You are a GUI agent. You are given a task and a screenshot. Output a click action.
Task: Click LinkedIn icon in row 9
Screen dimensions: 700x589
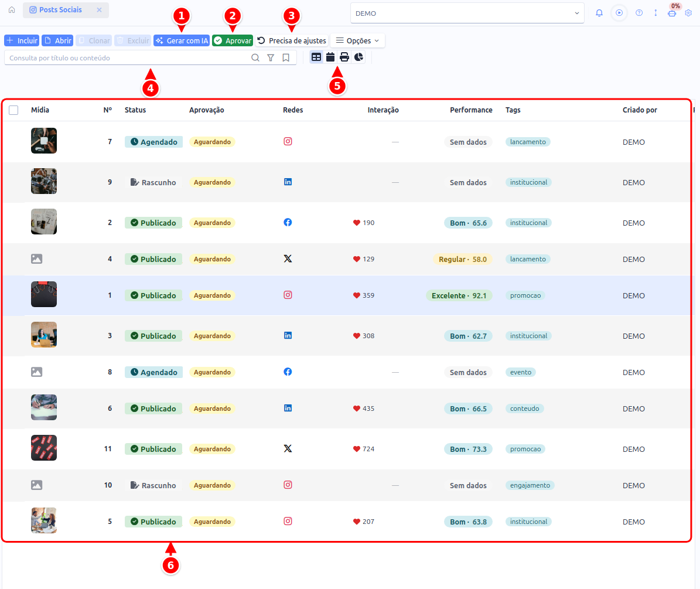(x=288, y=182)
